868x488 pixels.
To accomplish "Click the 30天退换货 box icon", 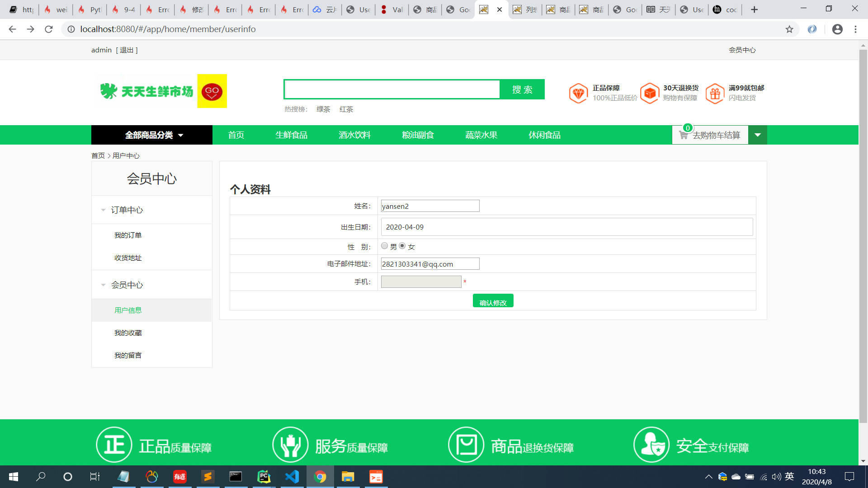I will (650, 93).
